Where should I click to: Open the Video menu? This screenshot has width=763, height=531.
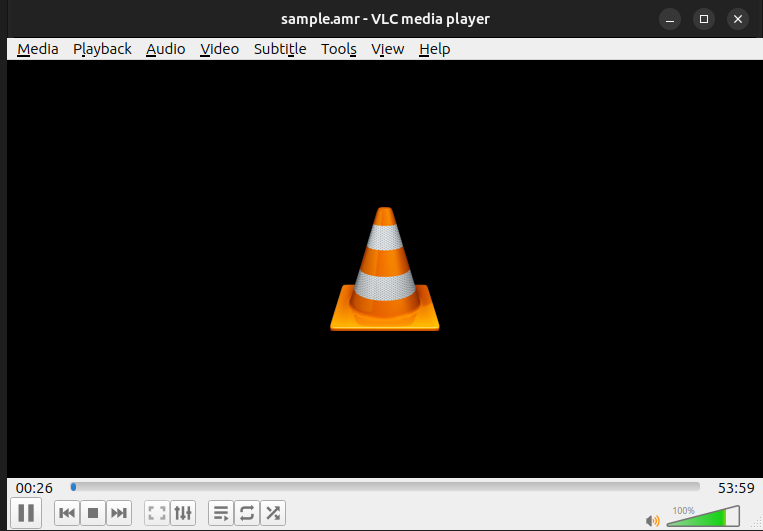219,49
